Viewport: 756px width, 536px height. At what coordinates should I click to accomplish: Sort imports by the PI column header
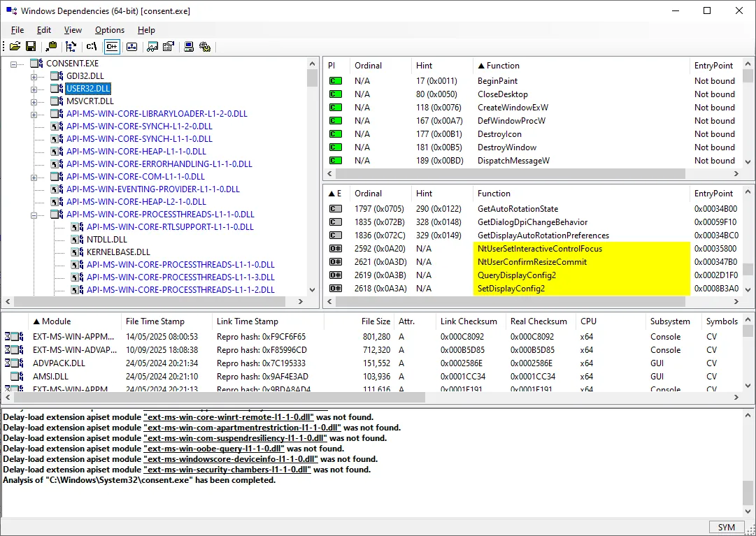(x=336, y=66)
